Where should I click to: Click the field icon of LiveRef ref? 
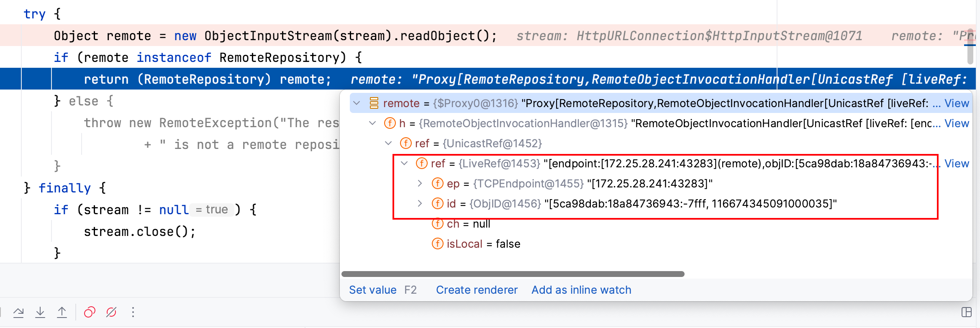click(x=421, y=164)
